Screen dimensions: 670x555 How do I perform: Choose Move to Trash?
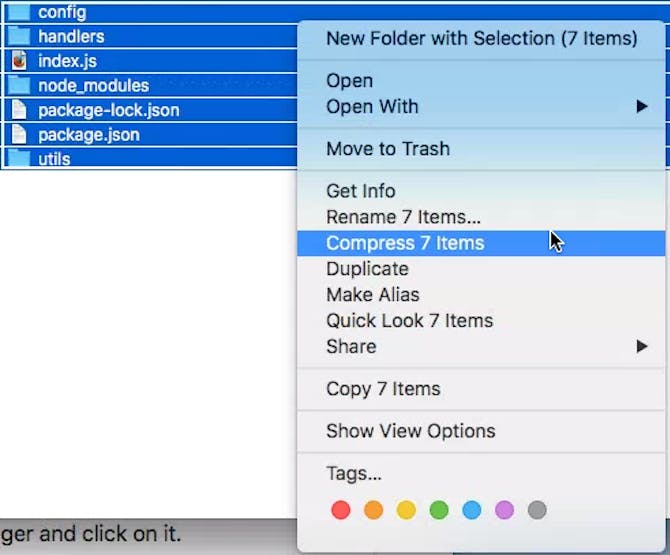click(x=481, y=149)
